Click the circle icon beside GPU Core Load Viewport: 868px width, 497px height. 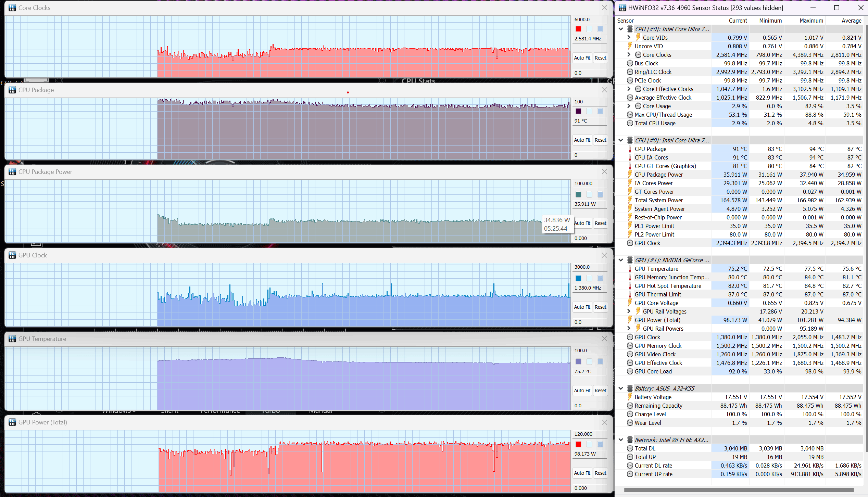click(630, 371)
